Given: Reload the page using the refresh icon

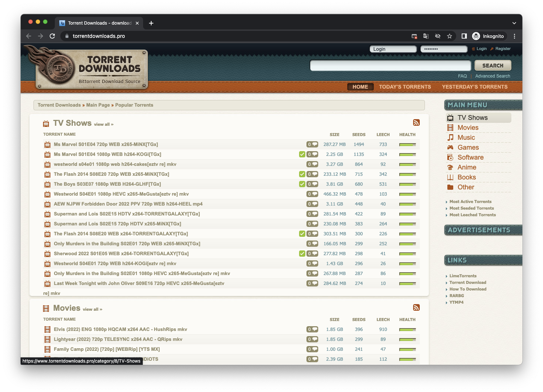Looking at the screenshot, I should click(x=52, y=36).
